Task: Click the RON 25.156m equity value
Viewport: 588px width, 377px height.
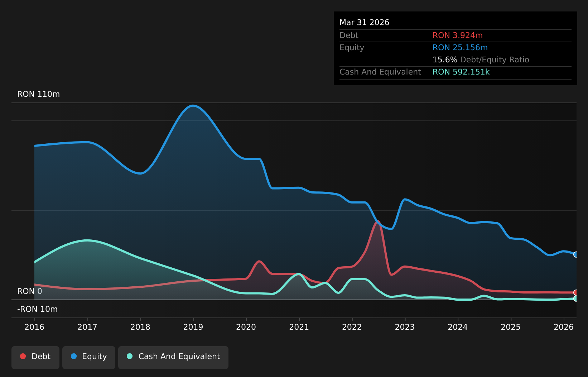Action: click(460, 48)
